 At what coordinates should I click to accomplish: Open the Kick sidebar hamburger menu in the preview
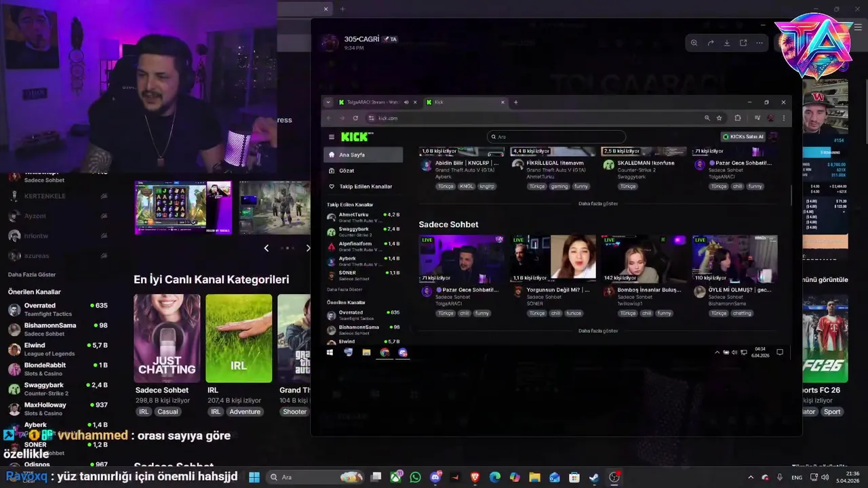(332, 137)
